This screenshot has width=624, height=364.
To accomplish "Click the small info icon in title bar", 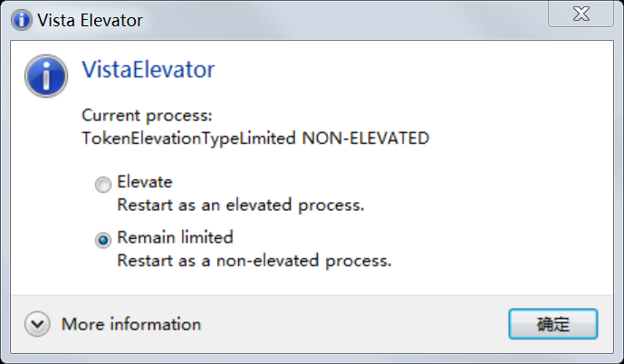I will pyautogui.click(x=19, y=20).
